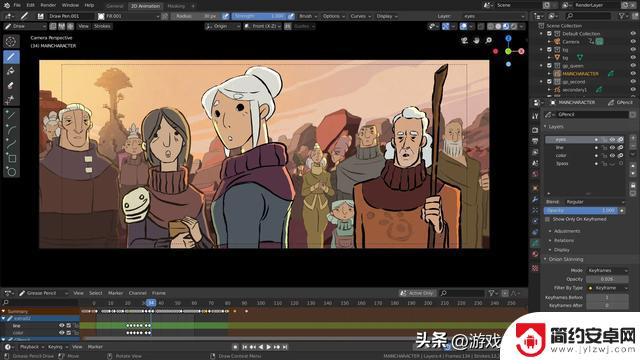This screenshot has width=640, height=360.
Task: Adjust the brush Strength slider
Action: coord(259,16)
